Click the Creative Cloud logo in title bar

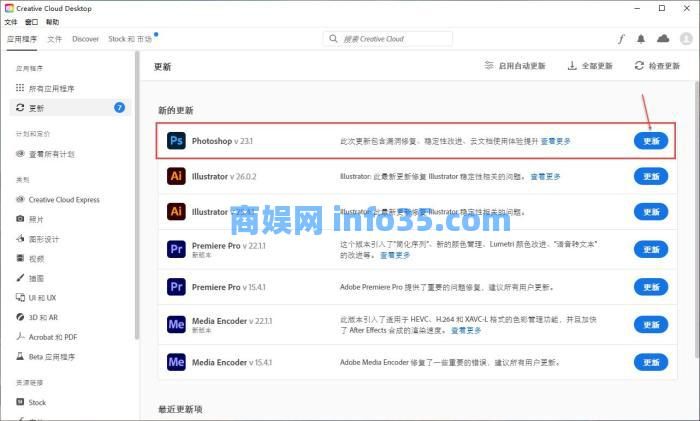click(x=9, y=8)
